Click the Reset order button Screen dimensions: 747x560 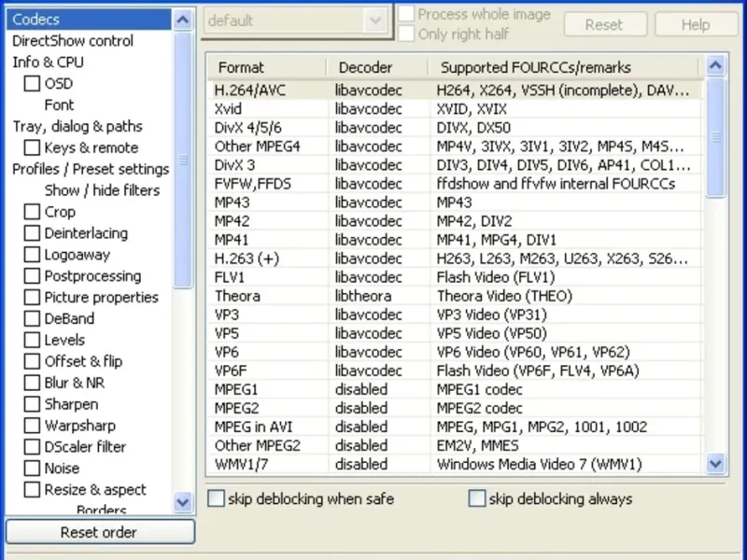100,532
